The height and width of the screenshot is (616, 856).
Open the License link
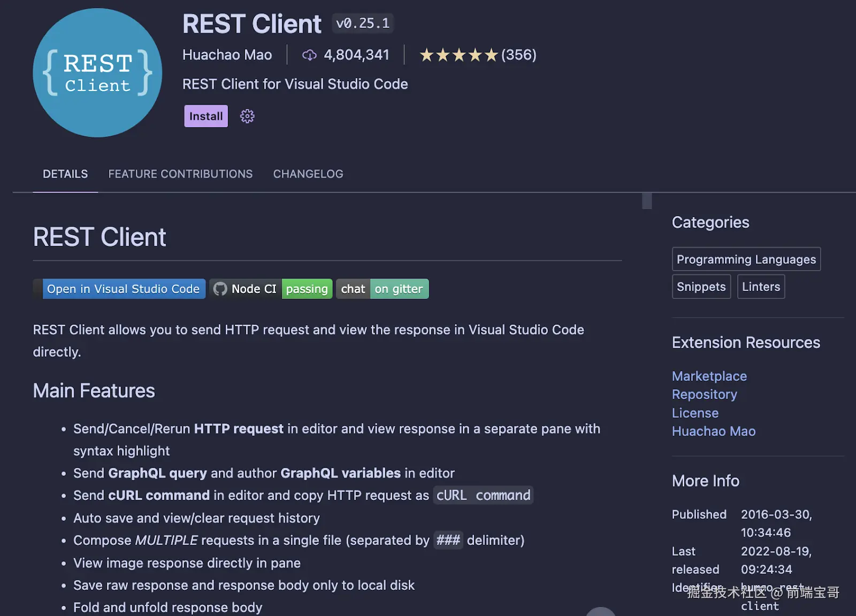[695, 413]
